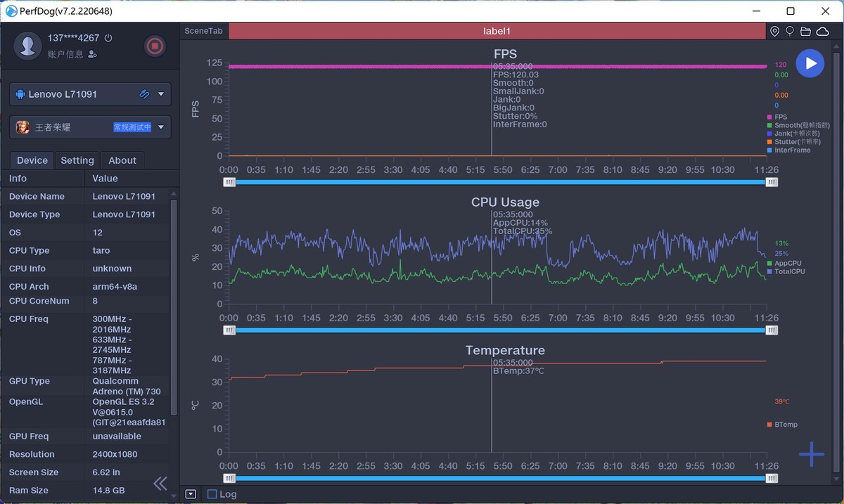Click the blue plus add chart icon

[811, 454]
